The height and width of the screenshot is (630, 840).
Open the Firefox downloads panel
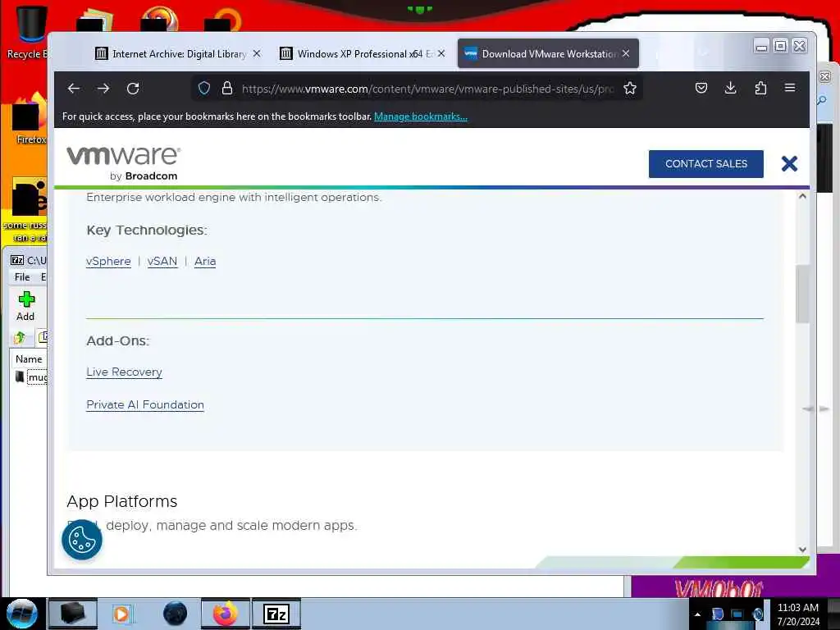[730, 88]
